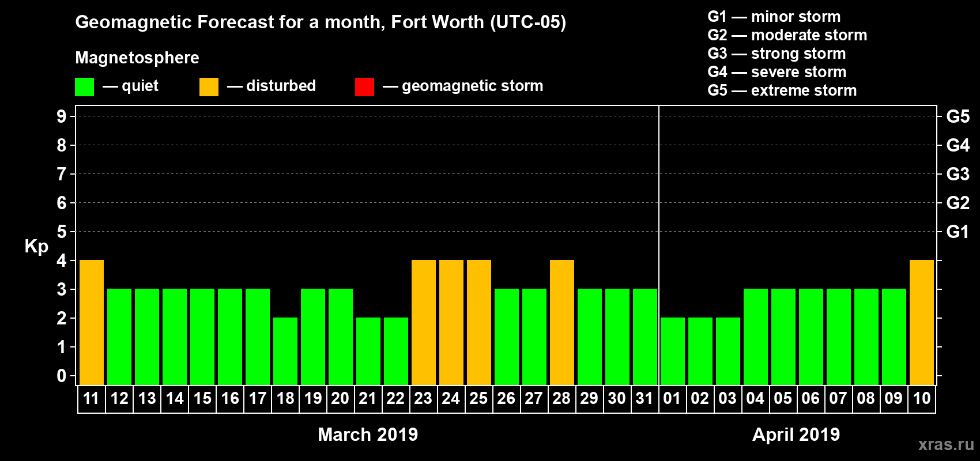Click the 'G5' right axis label

[958, 116]
